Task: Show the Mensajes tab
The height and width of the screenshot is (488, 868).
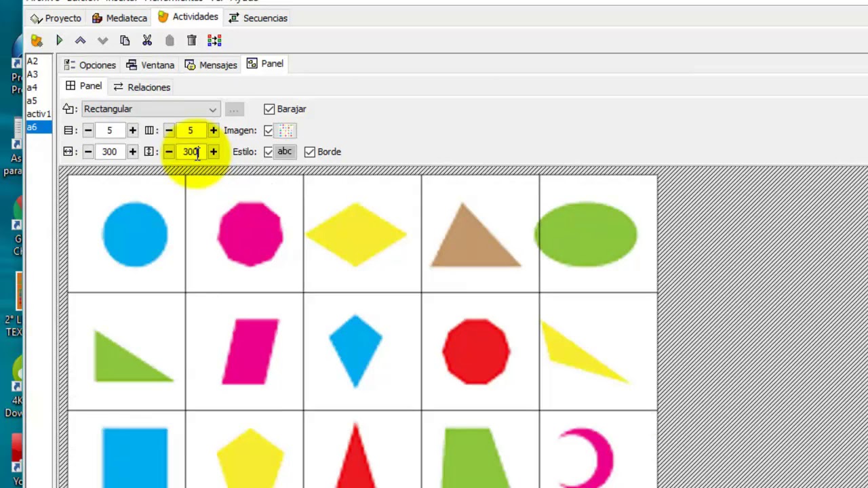Action: click(211, 65)
